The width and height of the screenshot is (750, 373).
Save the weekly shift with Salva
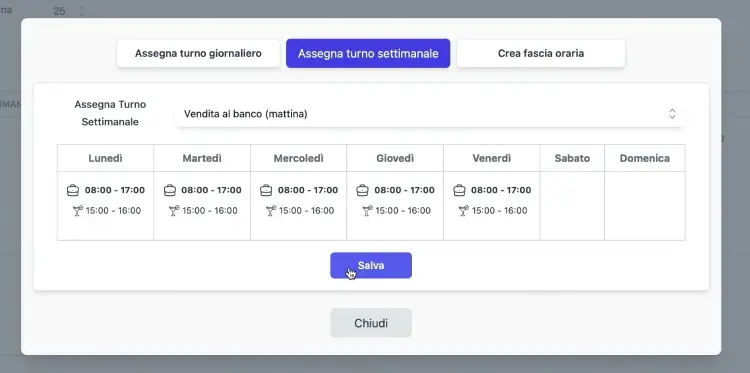[371, 265]
